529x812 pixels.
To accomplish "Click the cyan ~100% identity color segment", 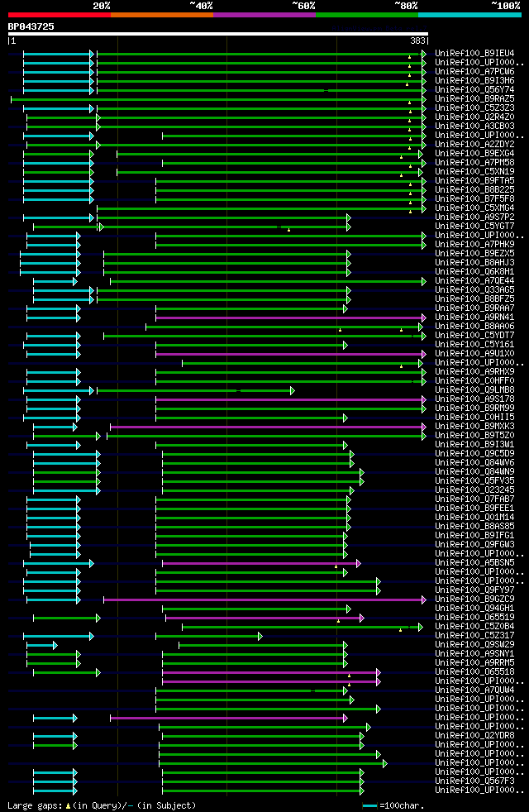I will 469,15.
